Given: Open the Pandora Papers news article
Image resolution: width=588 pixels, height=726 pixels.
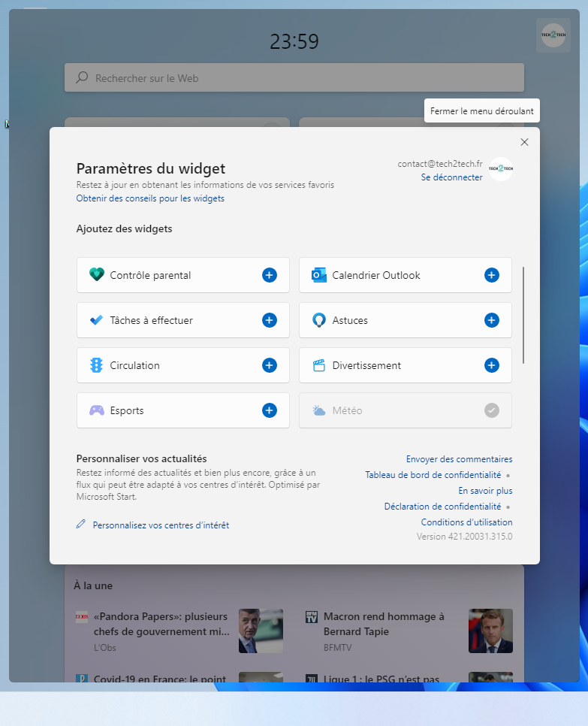Looking at the screenshot, I should pos(161,624).
